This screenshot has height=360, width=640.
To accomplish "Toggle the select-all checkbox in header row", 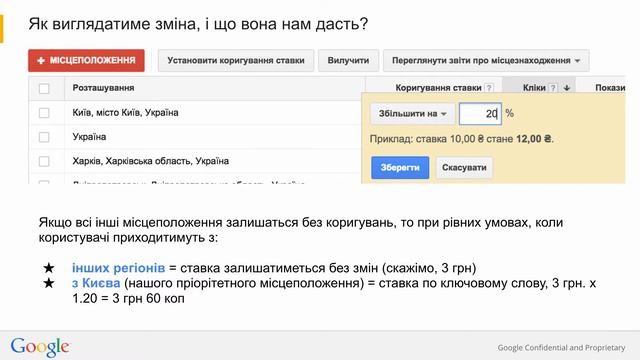I will pos(44,89).
